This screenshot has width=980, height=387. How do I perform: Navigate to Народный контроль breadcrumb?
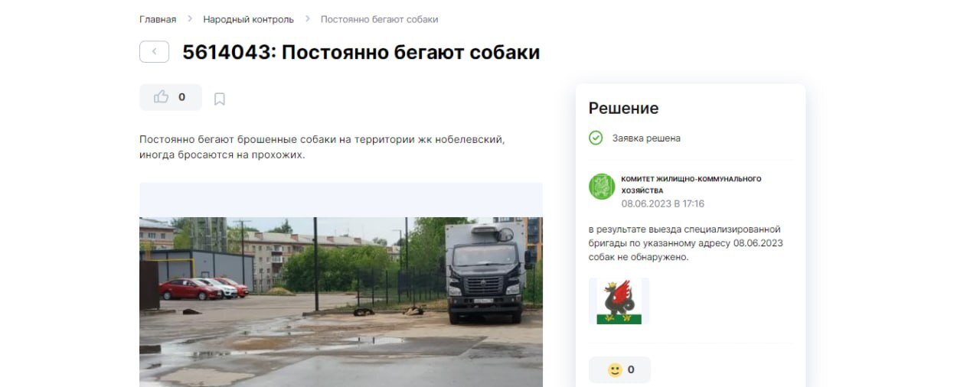[248, 19]
